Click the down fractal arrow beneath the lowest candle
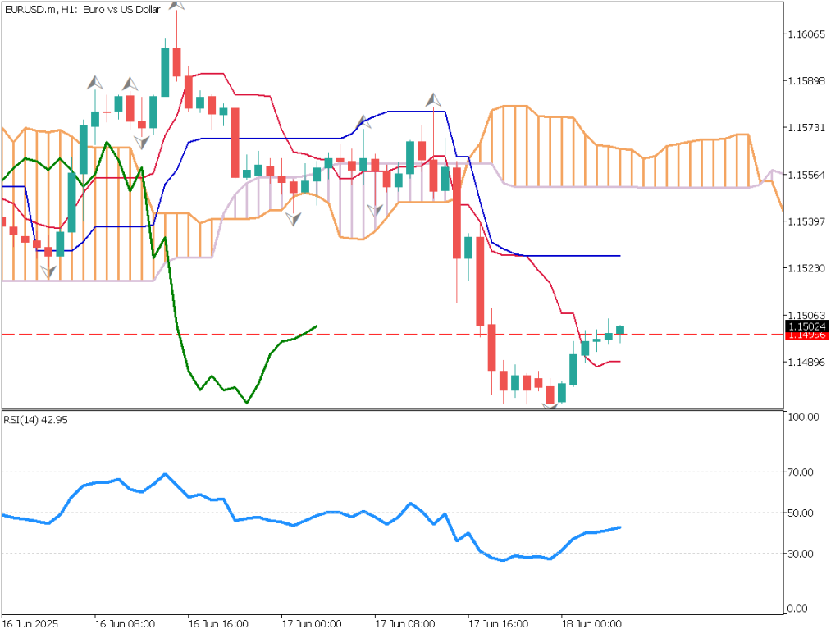Image resolution: width=840 pixels, height=634 pixels. (x=550, y=407)
